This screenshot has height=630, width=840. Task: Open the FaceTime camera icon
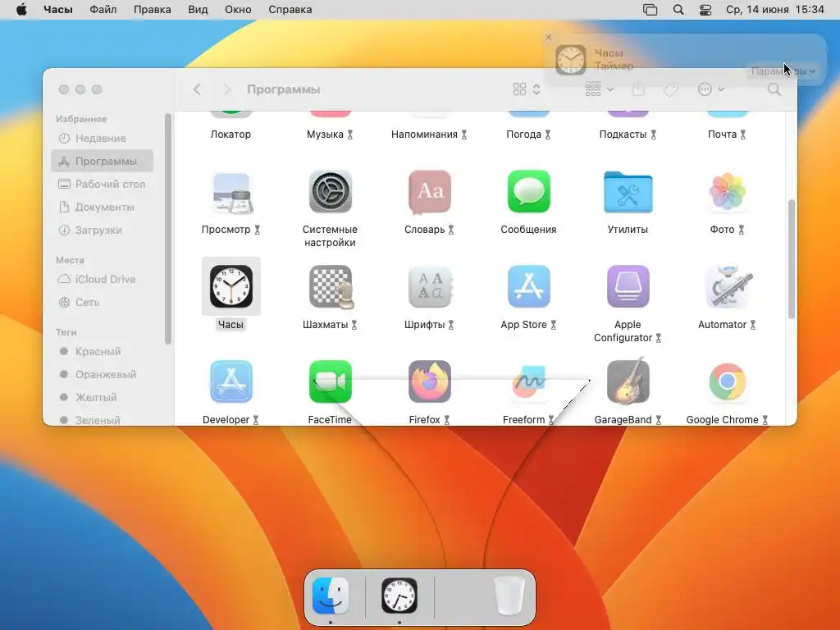[x=330, y=381]
